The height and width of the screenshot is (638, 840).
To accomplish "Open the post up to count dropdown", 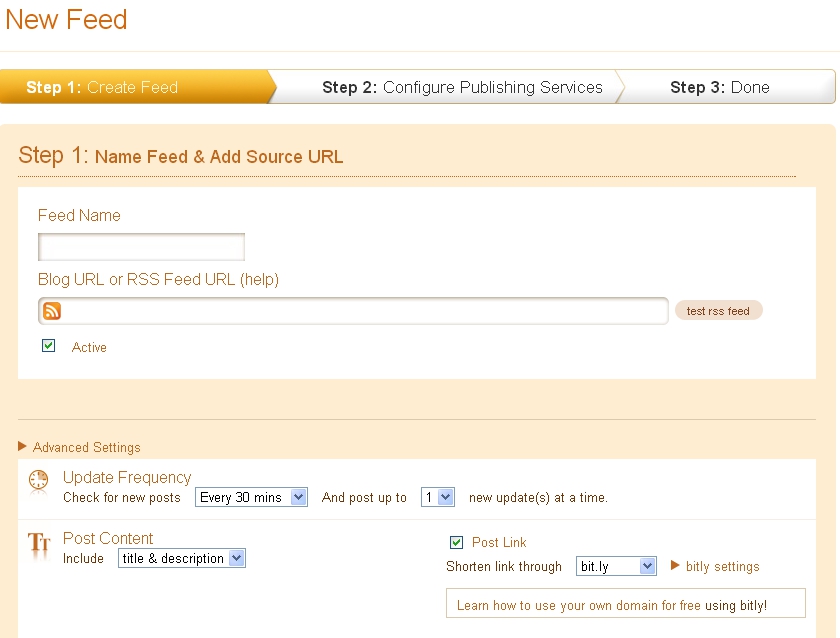I will pyautogui.click(x=438, y=497).
